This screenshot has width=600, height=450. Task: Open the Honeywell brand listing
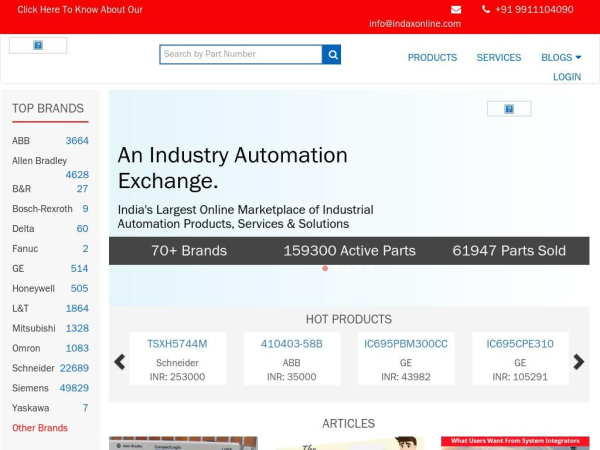pos(34,289)
